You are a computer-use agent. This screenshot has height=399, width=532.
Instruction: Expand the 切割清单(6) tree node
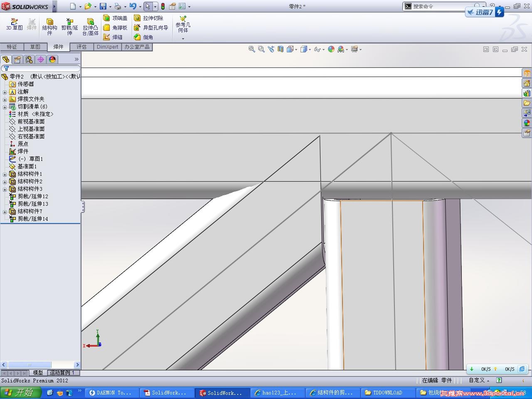tap(5, 107)
